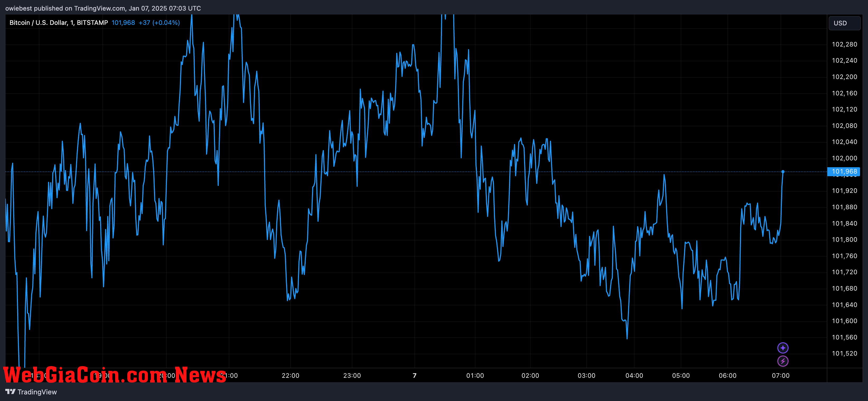Click the 101,760 price axis label
868x401 pixels.
click(x=844, y=256)
